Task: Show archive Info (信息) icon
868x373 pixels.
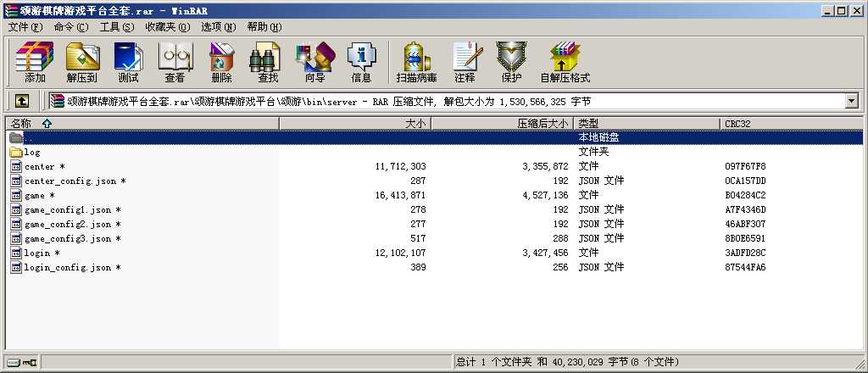Action: (x=361, y=61)
